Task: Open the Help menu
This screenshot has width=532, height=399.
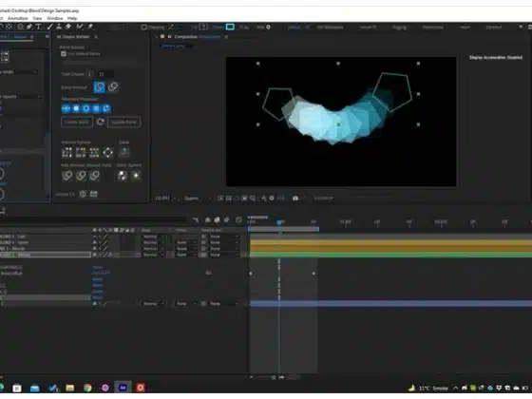Action: (72, 18)
